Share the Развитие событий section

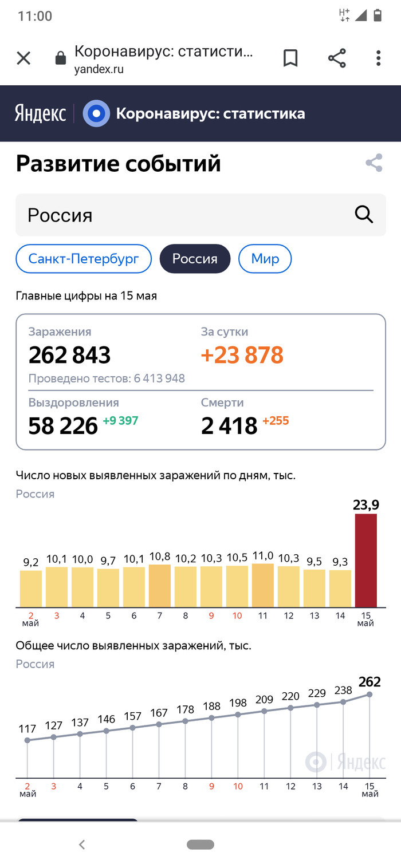tap(374, 163)
